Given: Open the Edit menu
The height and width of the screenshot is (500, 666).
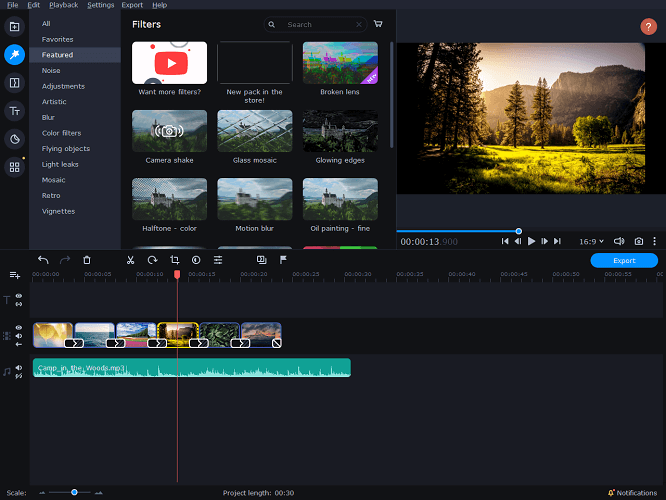Looking at the screenshot, I should click(33, 5).
